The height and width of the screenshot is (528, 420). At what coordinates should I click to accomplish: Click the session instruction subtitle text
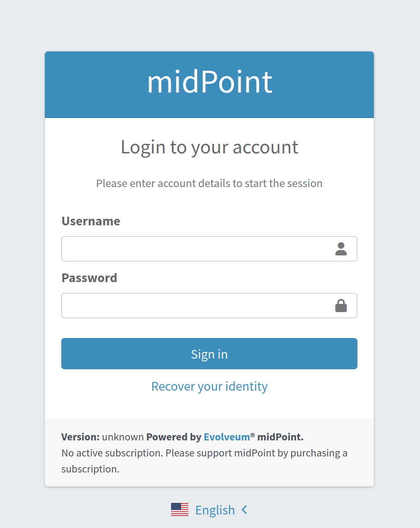209,183
